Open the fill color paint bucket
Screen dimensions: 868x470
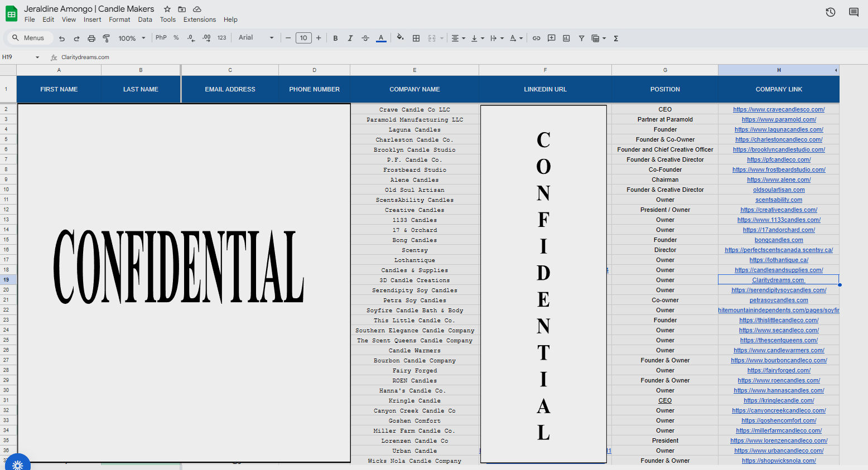tap(400, 38)
